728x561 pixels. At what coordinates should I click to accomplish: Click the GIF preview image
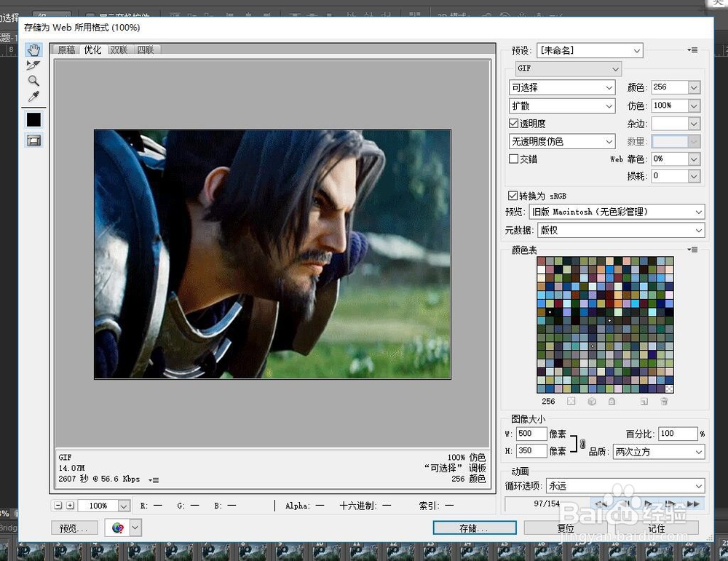[272, 254]
